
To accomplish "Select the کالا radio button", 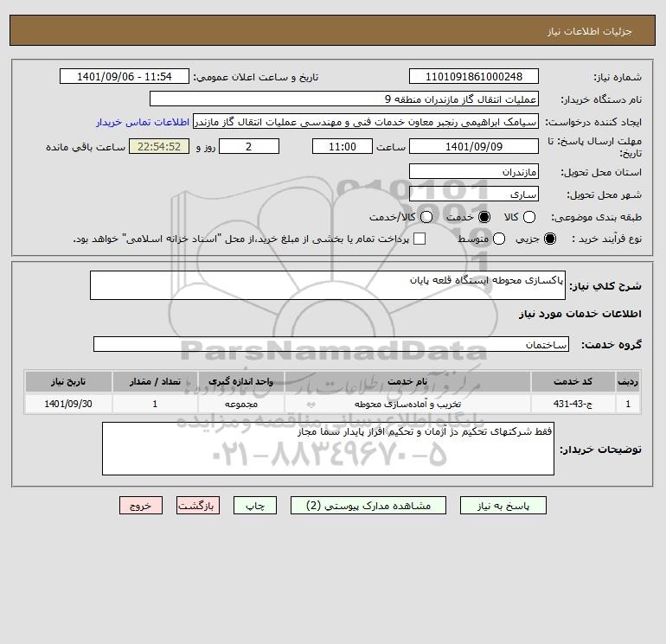I will (x=528, y=217).
